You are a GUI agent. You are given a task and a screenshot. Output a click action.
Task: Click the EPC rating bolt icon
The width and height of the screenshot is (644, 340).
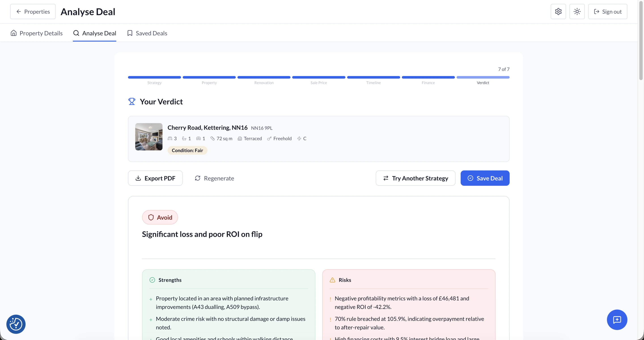[299, 138]
